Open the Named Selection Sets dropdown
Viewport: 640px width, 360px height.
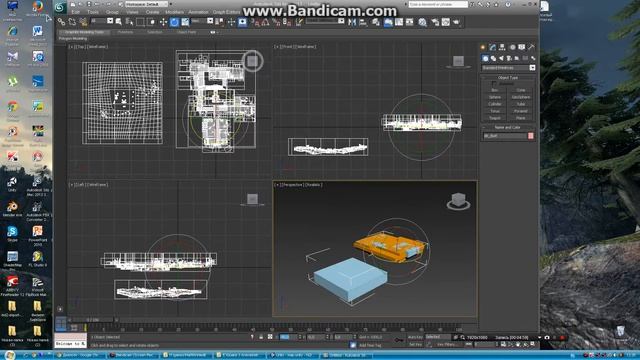(325, 21)
